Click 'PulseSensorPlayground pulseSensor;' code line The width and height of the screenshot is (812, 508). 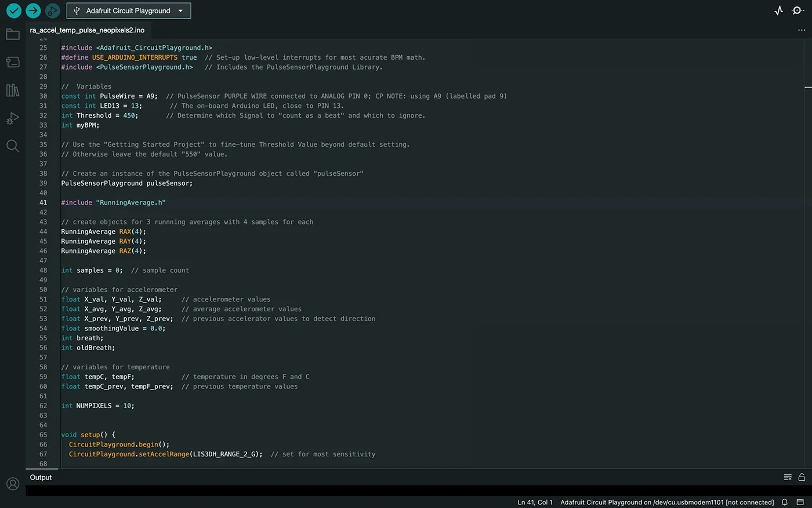[127, 183]
